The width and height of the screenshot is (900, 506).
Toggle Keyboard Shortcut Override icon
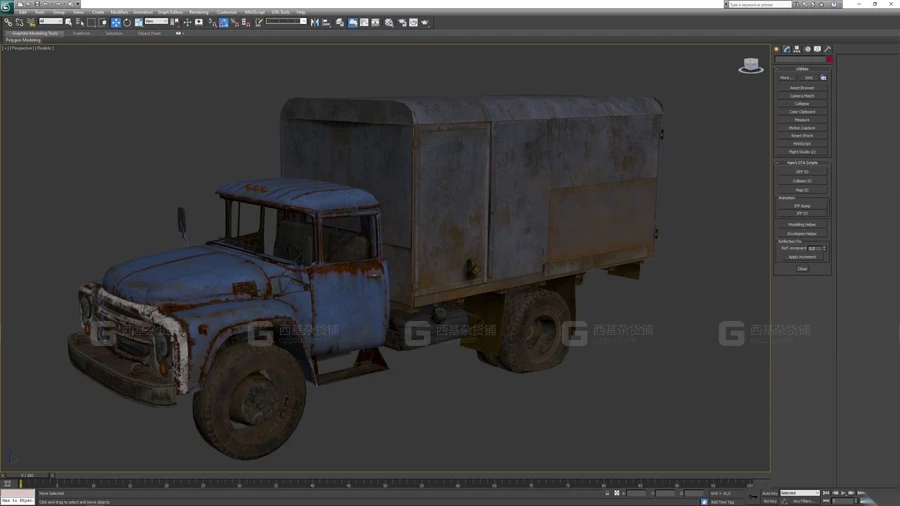click(x=199, y=22)
